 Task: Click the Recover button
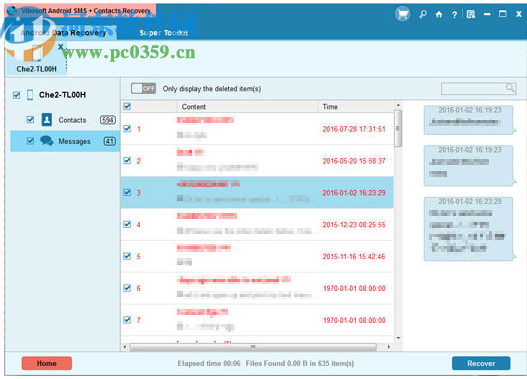481,363
